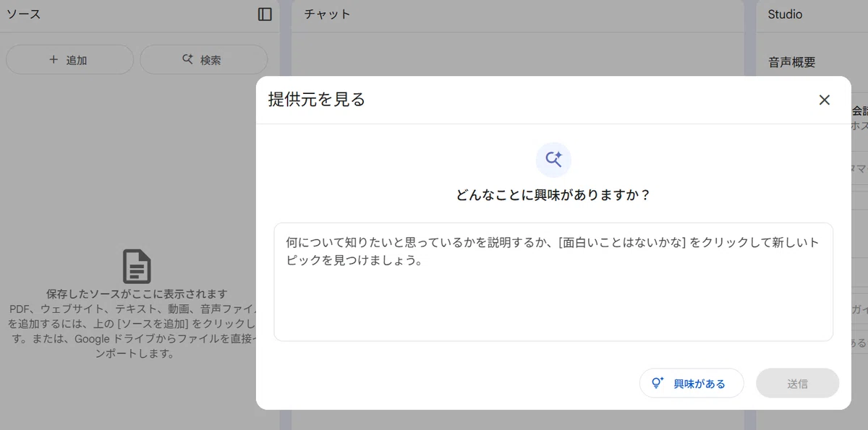Click the 興味がある button
Screen dimensions: 868x430
click(692, 383)
